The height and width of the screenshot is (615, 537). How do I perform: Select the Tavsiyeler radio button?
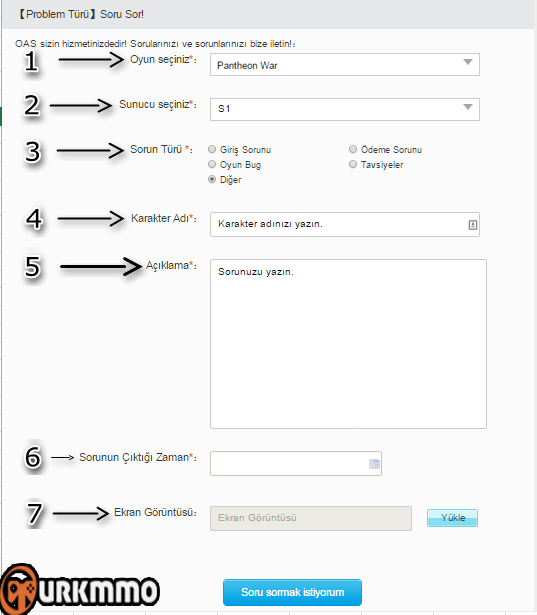tap(353, 164)
